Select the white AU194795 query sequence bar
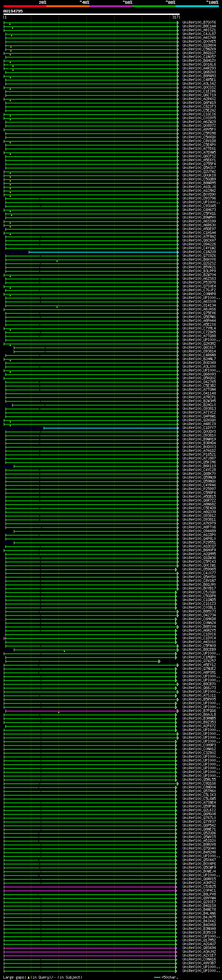The width and height of the screenshot is (222, 980). coord(92,14)
